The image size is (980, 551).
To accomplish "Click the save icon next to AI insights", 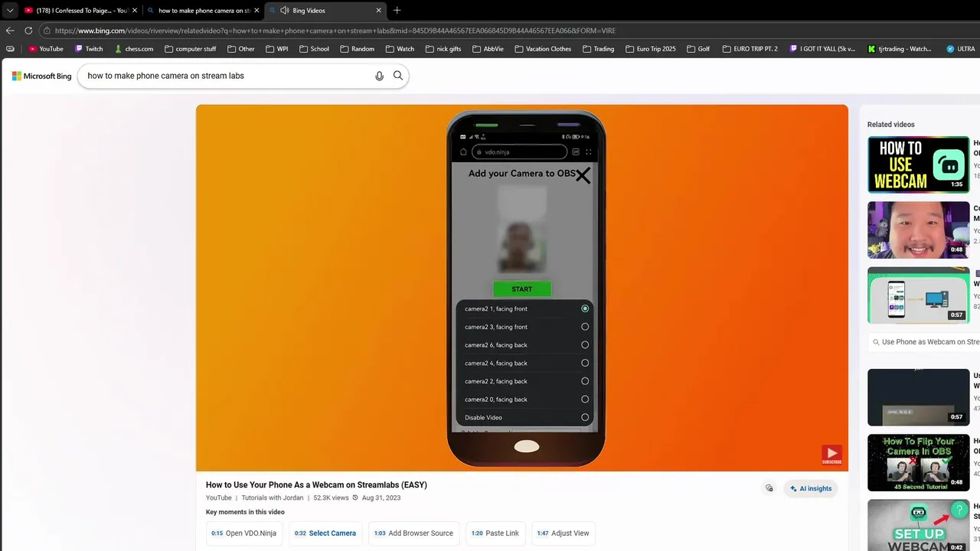I will 769,488.
